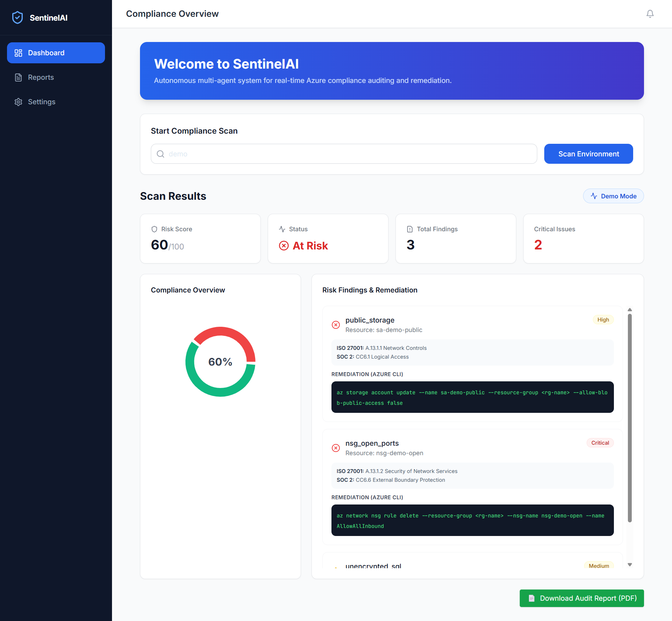Image resolution: width=672 pixels, height=621 pixels.
Task: Open notifications via the bell icon
Action: click(x=650, y=14)
